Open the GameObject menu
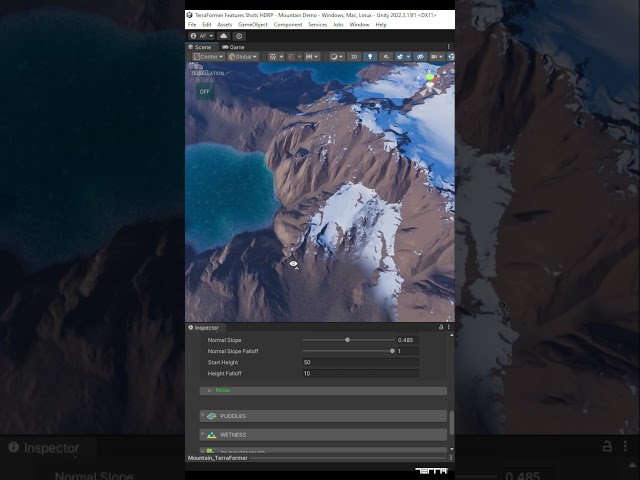The image size is (640, 480). (x=253, y=24)
